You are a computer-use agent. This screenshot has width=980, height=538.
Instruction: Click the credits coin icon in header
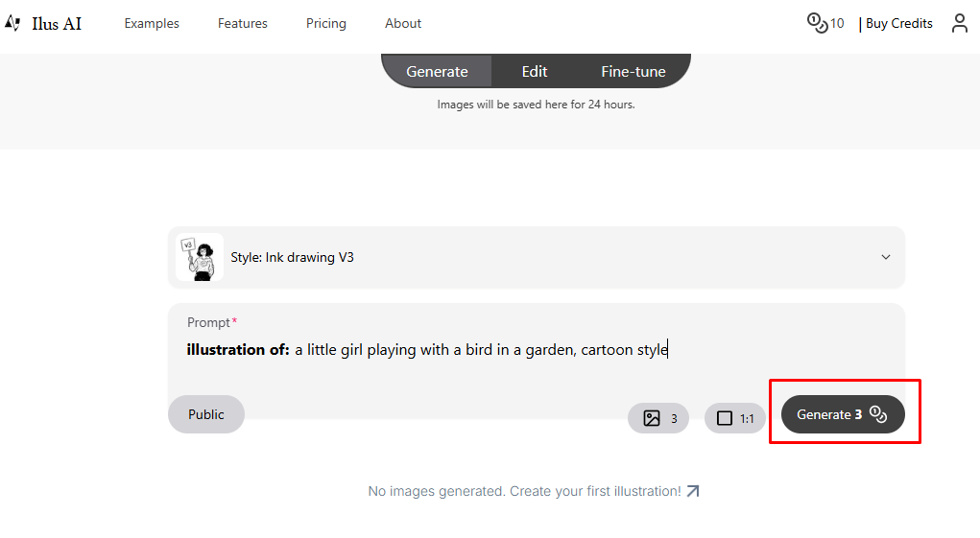coord(817,23)
